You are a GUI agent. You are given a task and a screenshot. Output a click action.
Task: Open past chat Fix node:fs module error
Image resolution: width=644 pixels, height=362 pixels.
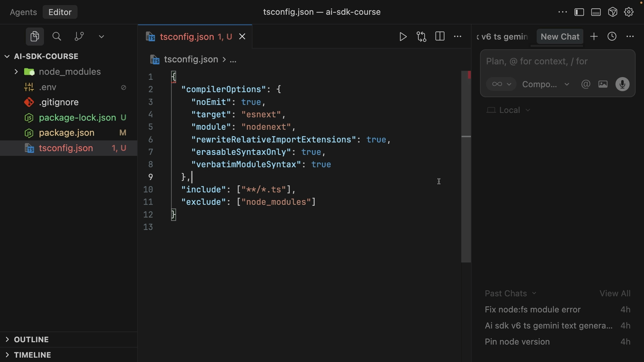click(x=532, y=309)
